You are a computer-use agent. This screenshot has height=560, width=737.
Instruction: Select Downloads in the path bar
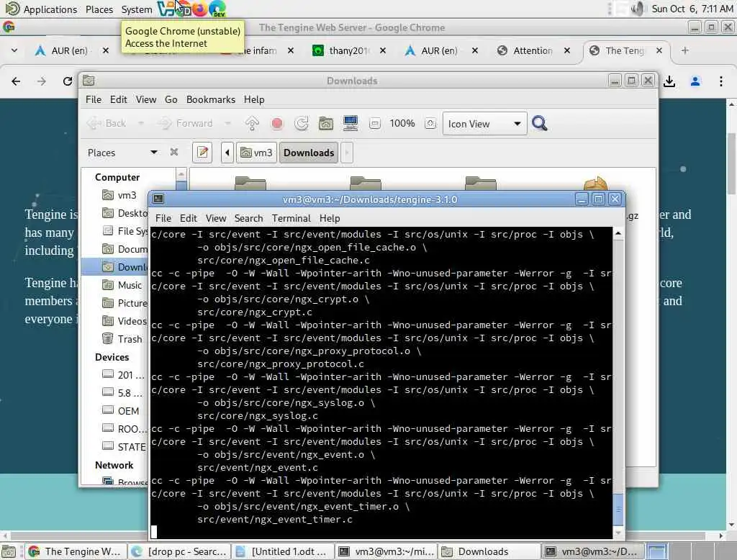(309, 153)
